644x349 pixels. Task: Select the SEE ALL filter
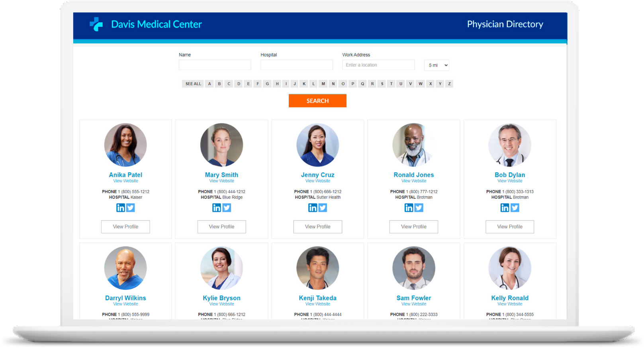pos(193,84)
